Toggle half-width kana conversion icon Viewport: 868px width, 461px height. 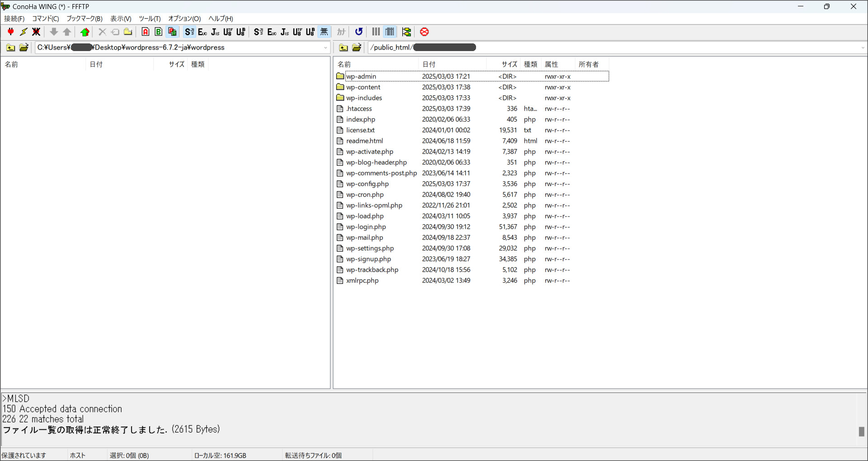click(341, 32)
